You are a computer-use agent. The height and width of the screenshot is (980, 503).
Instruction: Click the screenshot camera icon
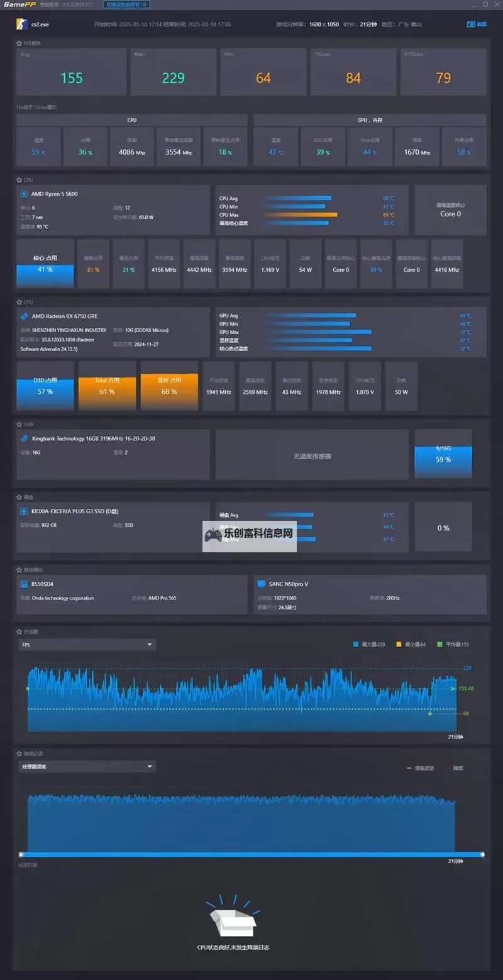tap(471, 24)
